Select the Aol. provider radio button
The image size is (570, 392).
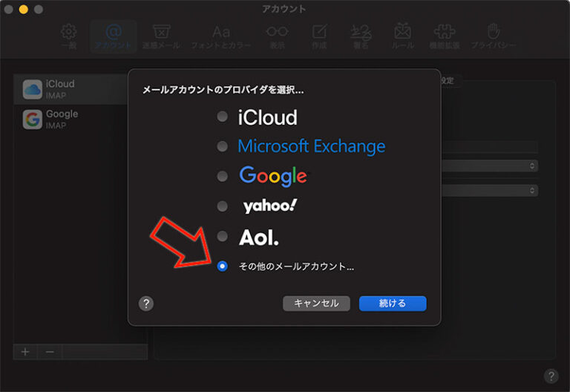click(x=222, y=236)
